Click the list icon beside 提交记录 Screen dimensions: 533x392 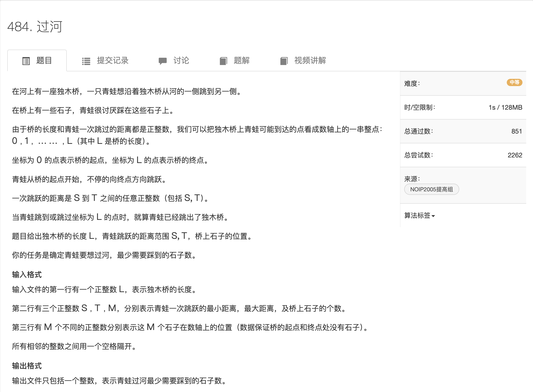point(86,61)
